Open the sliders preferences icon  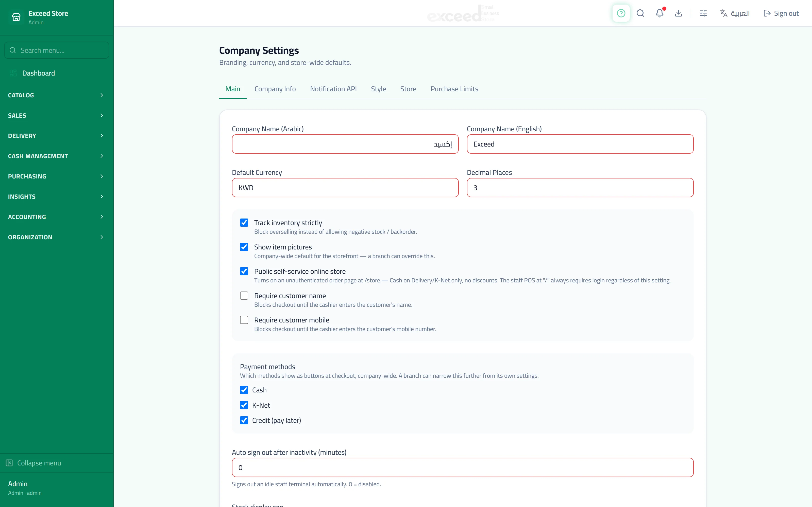(x=703, y=13)
